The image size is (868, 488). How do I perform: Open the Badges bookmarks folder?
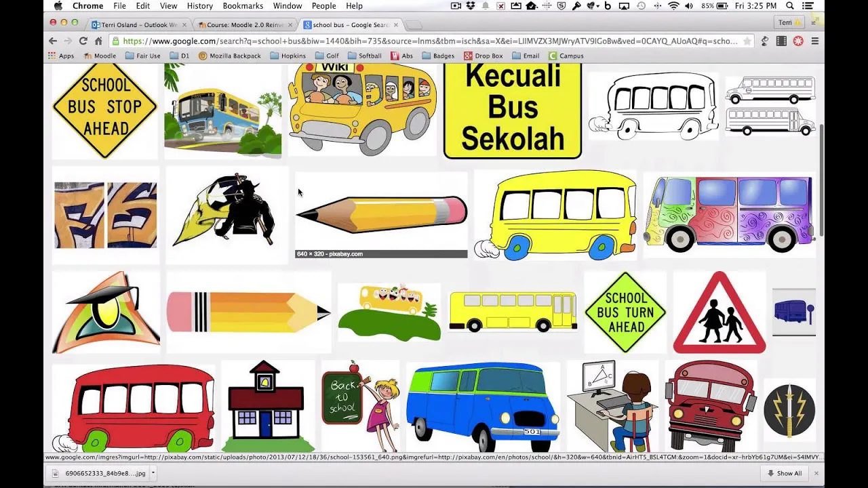[x=438, y=56]
